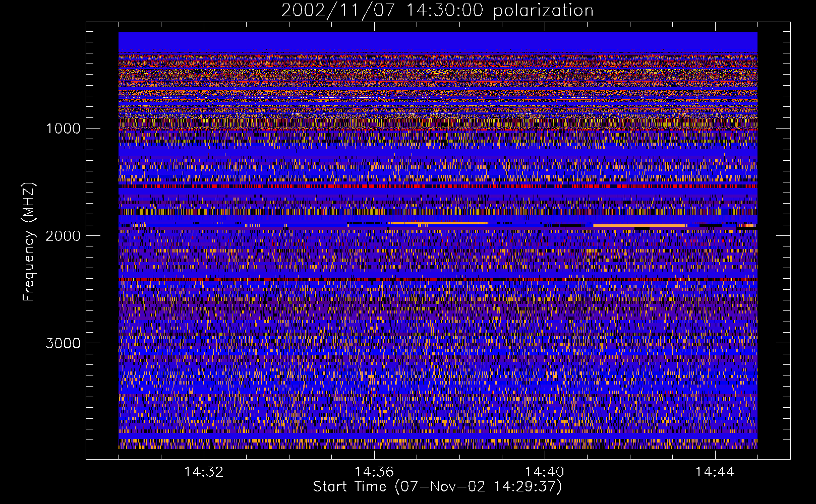Click the '14:32' time tick label
Image resolution: width=816 pixels, height=504 pixels.
coord(204,472)
